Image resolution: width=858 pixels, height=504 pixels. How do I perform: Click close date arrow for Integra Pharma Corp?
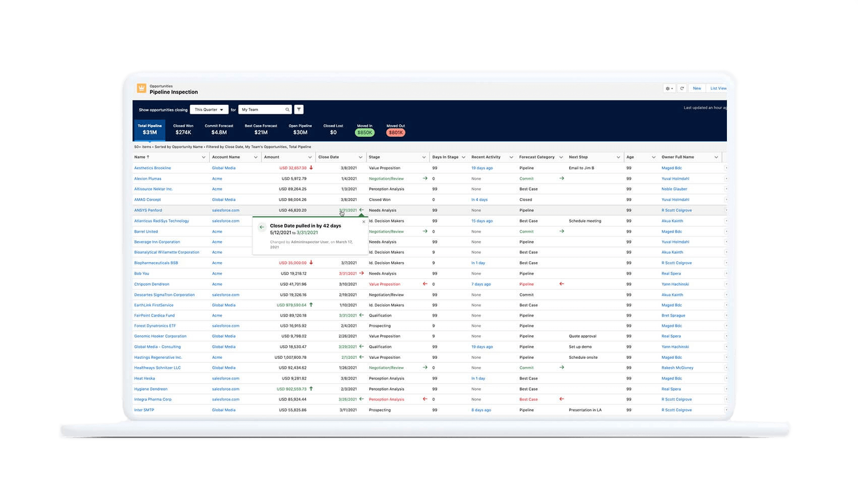361,399
